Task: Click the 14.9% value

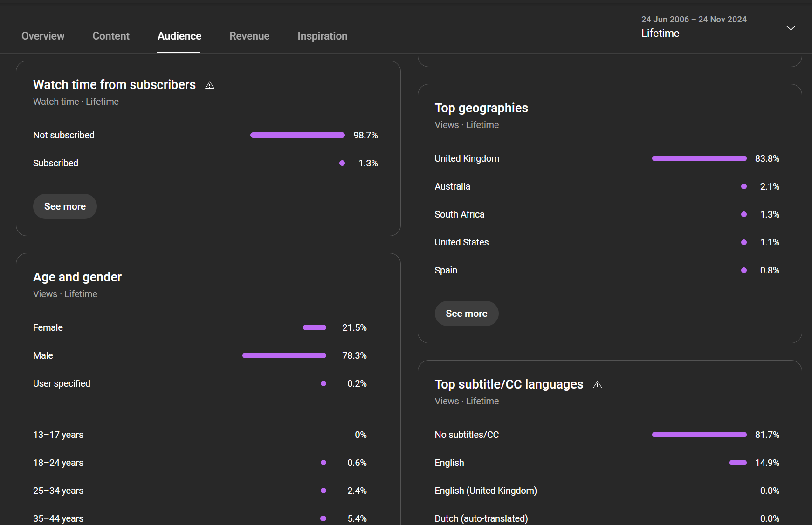Action: point(767,463)
